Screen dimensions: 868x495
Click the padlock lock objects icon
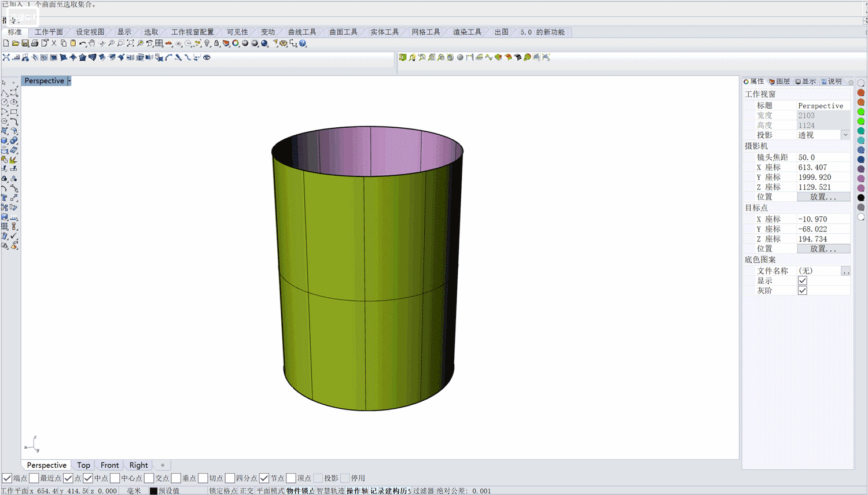pos(216,43)
